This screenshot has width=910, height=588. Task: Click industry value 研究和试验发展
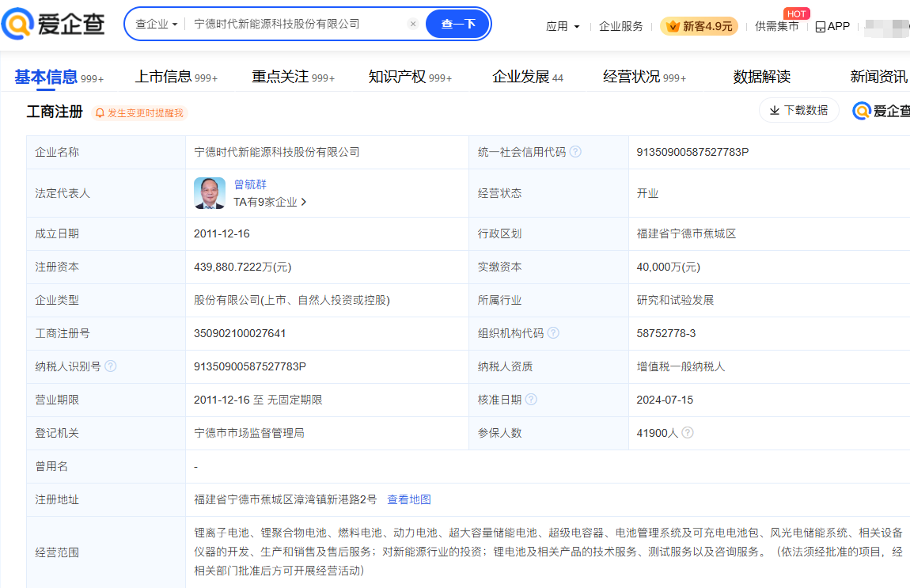675,300
